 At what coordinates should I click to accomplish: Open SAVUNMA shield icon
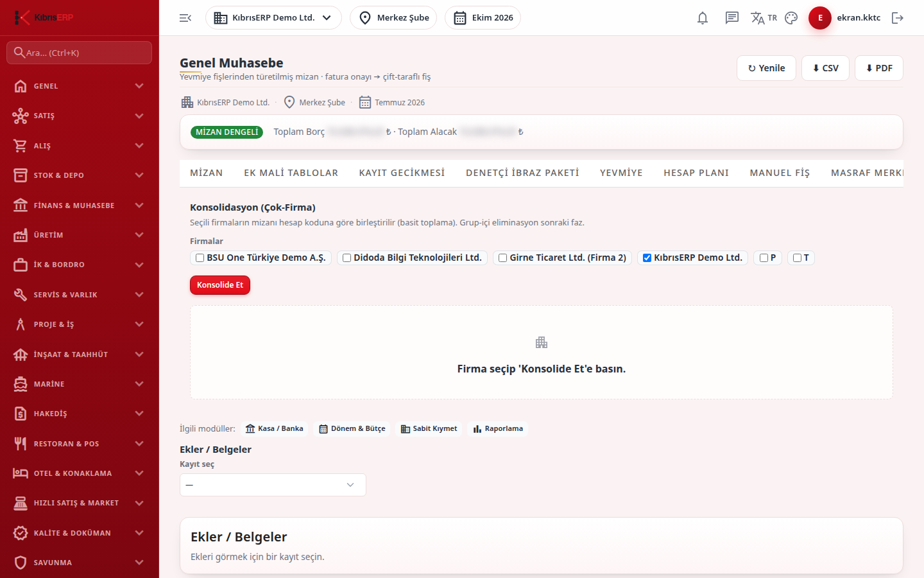click(21, 563)
